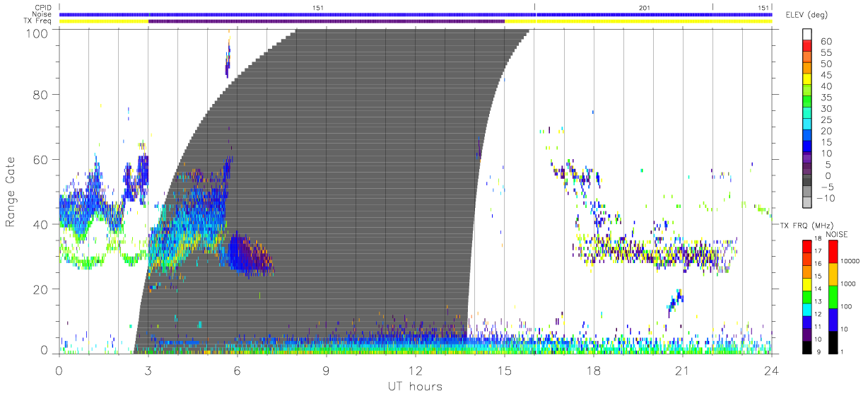Click Range Gate tick label '20'
This screenshot has width=868, height=401.
click(42, 289)
